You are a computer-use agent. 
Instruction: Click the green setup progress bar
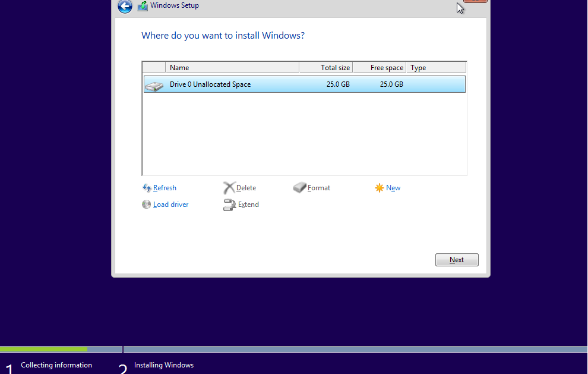click(43, 349)
